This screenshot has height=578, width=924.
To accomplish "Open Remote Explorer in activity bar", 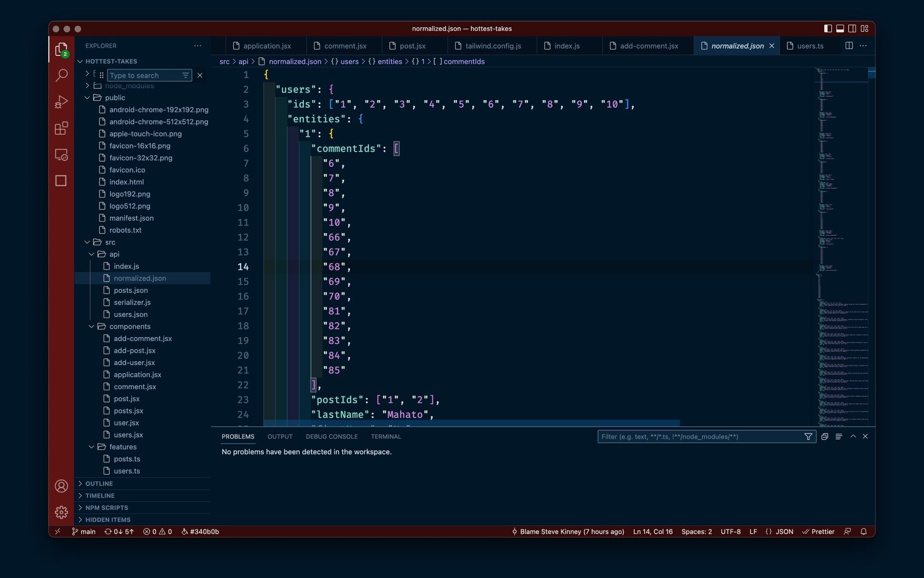I will pos(61,155).
